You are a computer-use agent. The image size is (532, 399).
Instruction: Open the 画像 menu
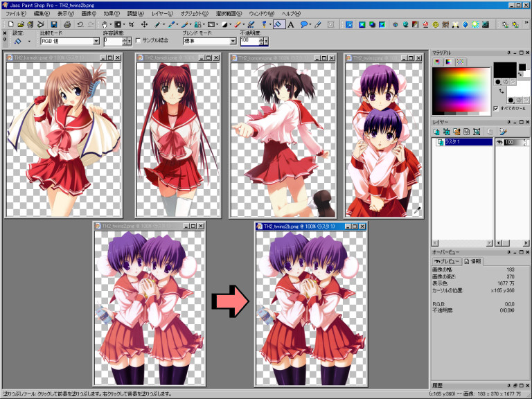pos(89,14)
